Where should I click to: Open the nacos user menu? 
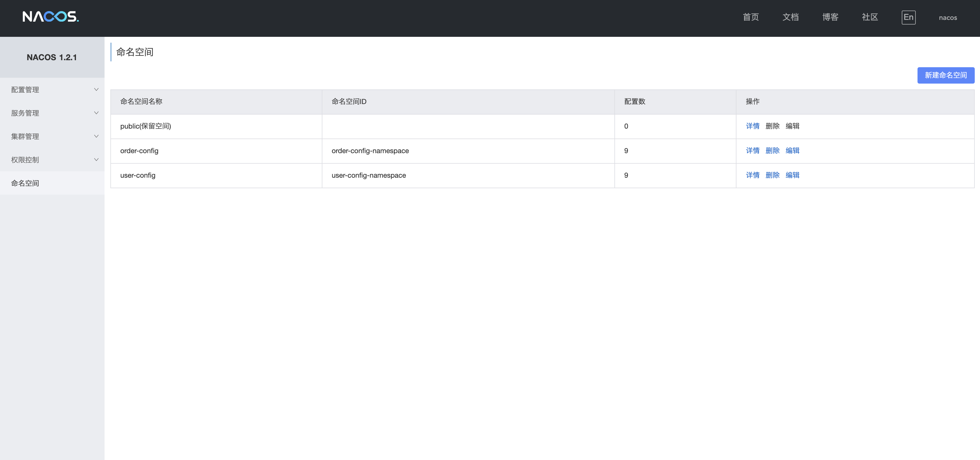(948, 18)
